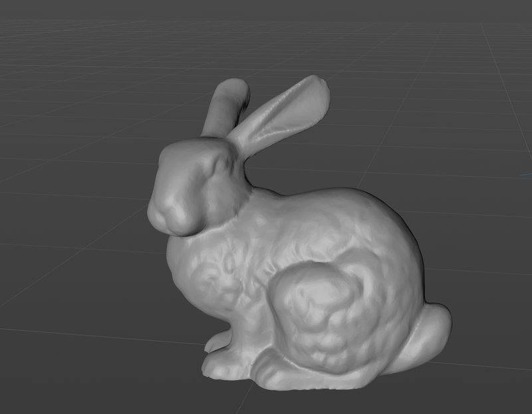Click empty grid floor left of the bunny
This screenshot has height=414, width=532.
[74, 237]
